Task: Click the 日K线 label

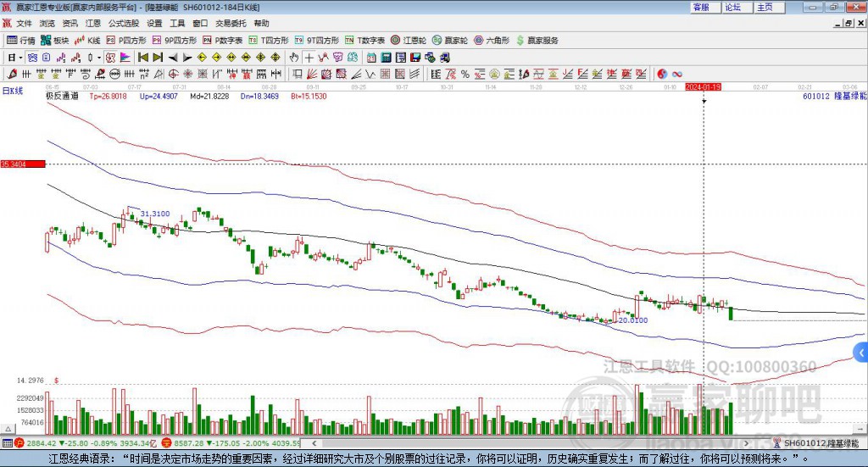Action: [x=13, y=91]
